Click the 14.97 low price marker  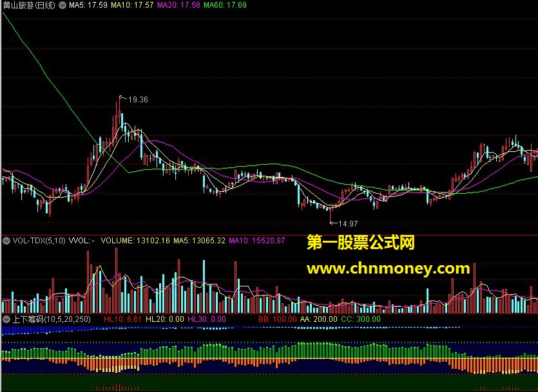pos(348,224)
